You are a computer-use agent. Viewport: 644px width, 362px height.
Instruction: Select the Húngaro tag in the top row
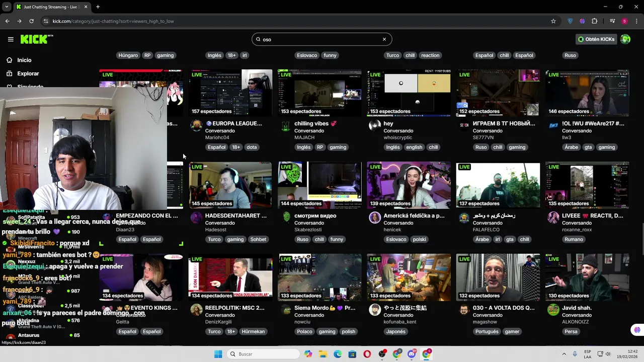(128, 55)
